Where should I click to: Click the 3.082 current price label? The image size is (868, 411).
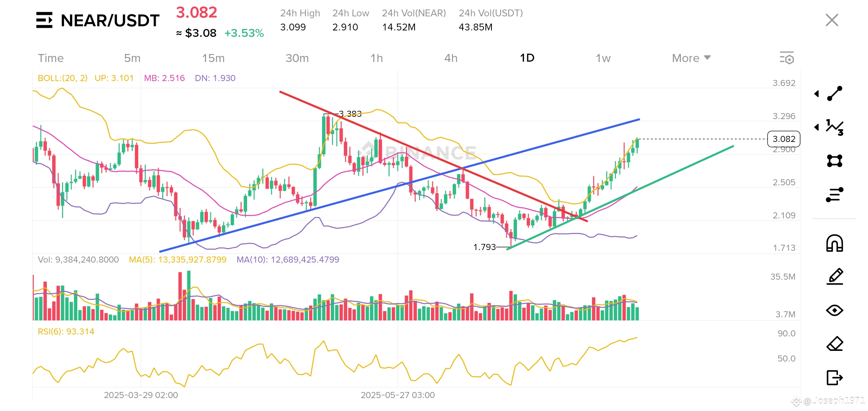click(784, 139)
